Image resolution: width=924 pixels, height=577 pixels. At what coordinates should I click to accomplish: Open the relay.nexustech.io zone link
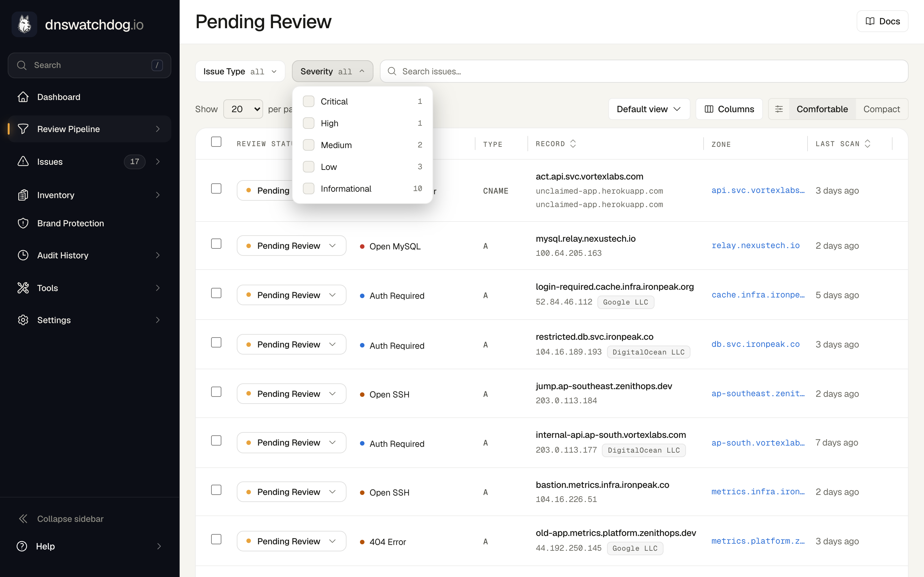point(755,245)
